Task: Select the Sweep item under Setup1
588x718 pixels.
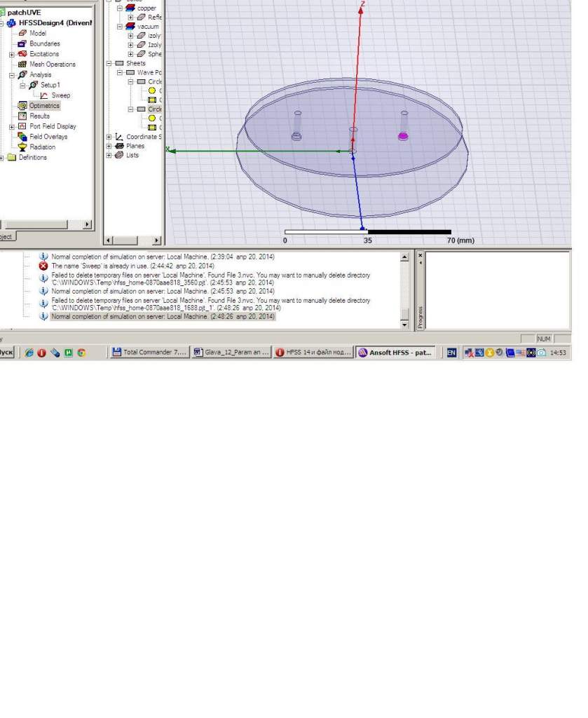Action: pyautogui.click(x=61, y=95)
